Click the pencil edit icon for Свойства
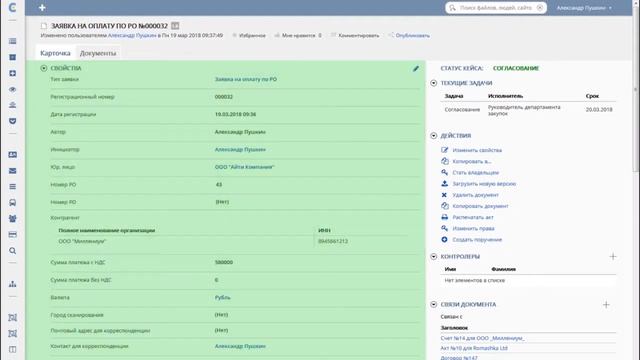Screen dimensions: 640x360 click(x=416, y=69)
